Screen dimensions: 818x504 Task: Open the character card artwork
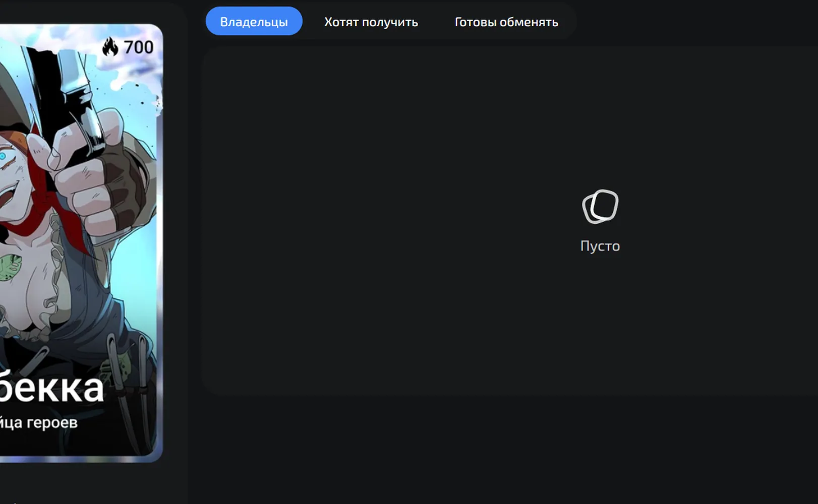point(81,242)
